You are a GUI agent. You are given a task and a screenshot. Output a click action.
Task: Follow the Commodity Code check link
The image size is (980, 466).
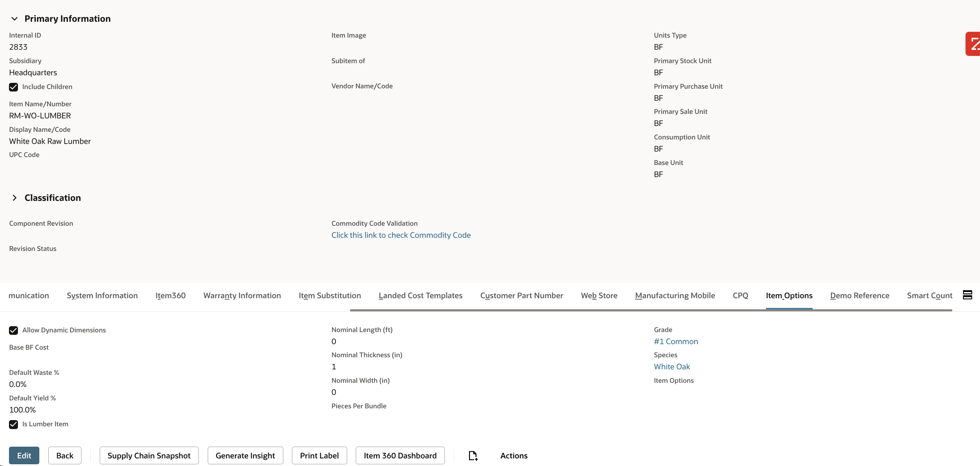coord(401,235)
